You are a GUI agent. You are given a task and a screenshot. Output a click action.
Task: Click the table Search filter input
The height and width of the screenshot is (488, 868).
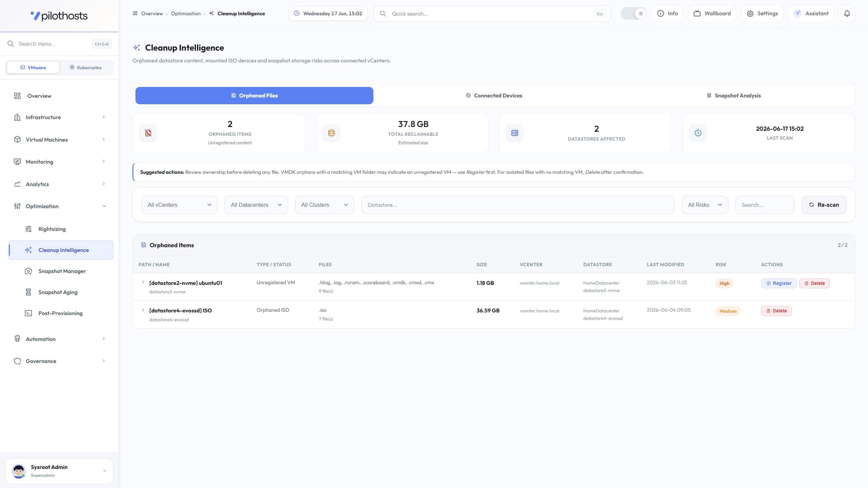pyautogui.click(x=765, y=205)
